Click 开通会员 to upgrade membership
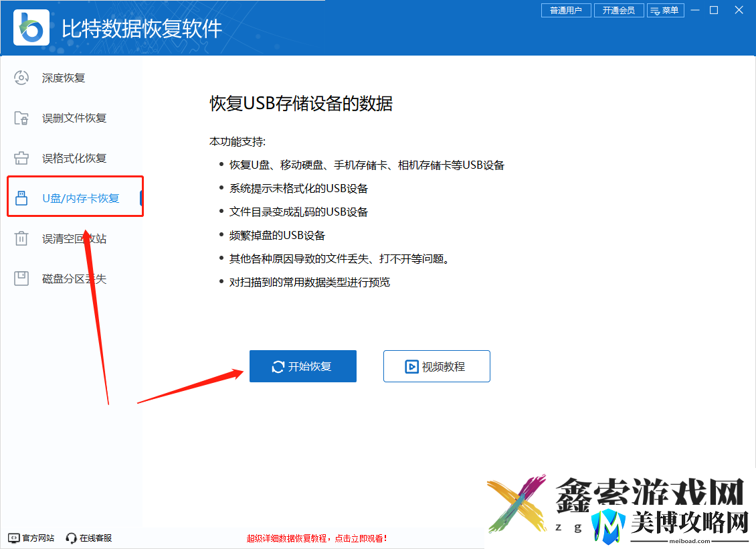The height and width of the screenshot is (549, 756). pyautogui.click(x=619, y=11)
